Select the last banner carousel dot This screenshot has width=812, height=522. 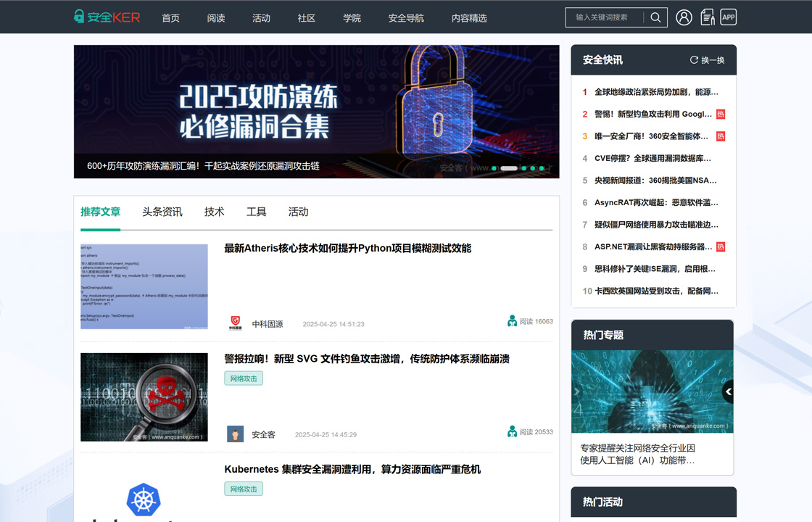tap(542, 168)
